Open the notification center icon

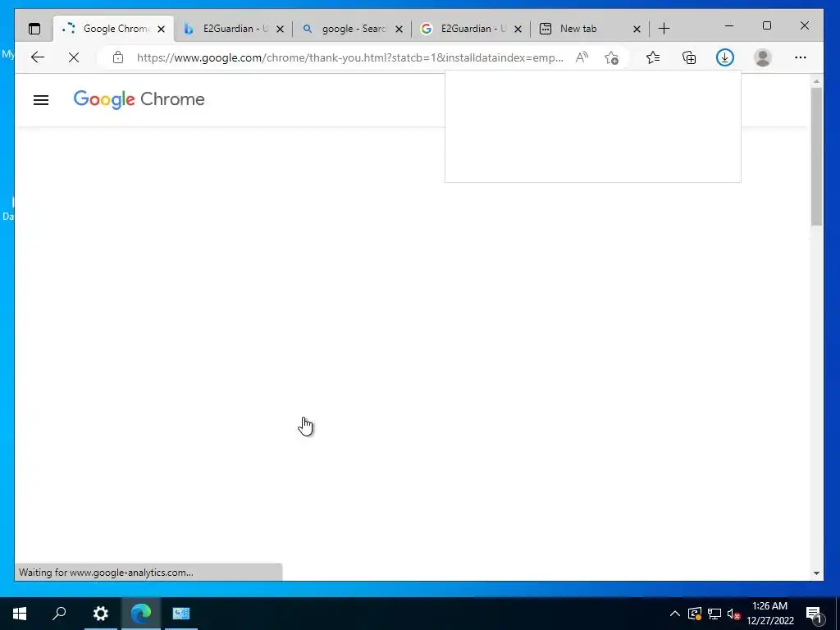click(814, 614)
